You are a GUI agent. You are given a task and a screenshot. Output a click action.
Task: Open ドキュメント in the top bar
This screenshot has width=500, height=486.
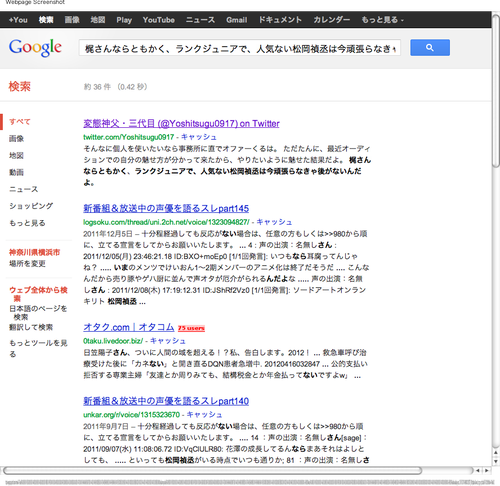coord(280,20)
